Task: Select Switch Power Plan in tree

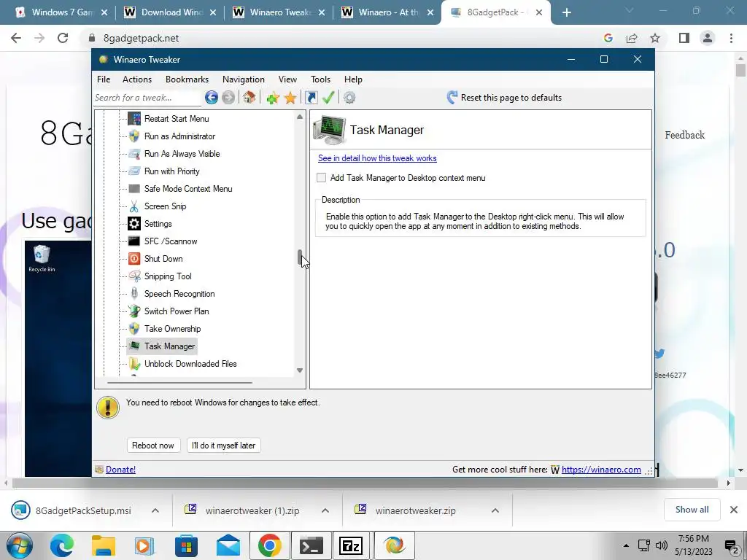Action: [177, 311]
